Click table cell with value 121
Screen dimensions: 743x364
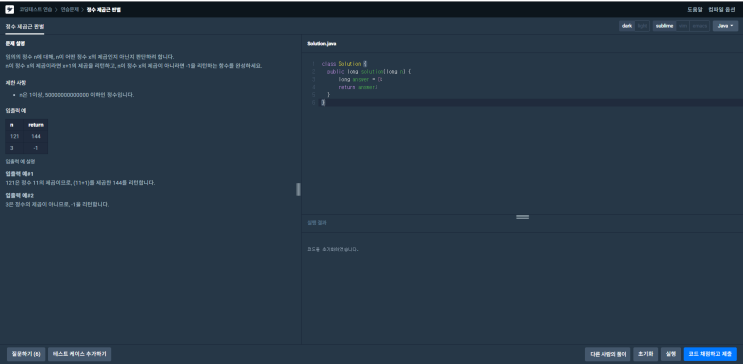(14, 136)
